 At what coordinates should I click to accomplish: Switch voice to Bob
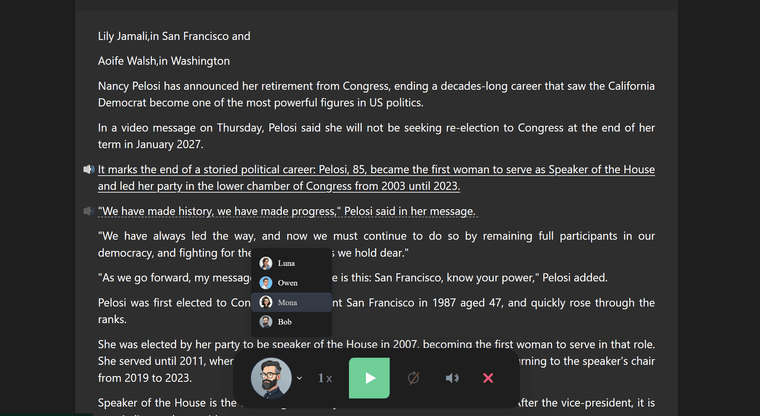pyautogui.click(x=285, y=322)
